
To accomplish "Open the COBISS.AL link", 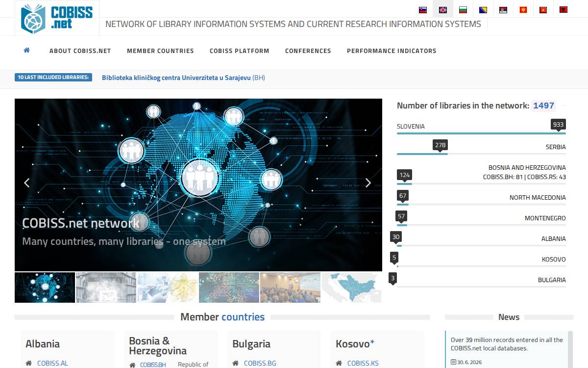I will [52, 363].
